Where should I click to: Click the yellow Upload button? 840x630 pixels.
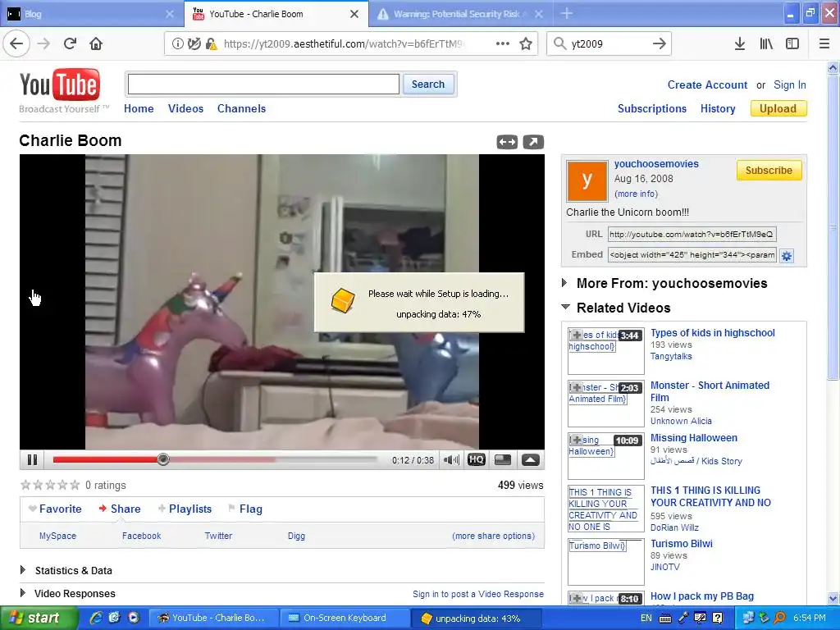click(778, 109)
